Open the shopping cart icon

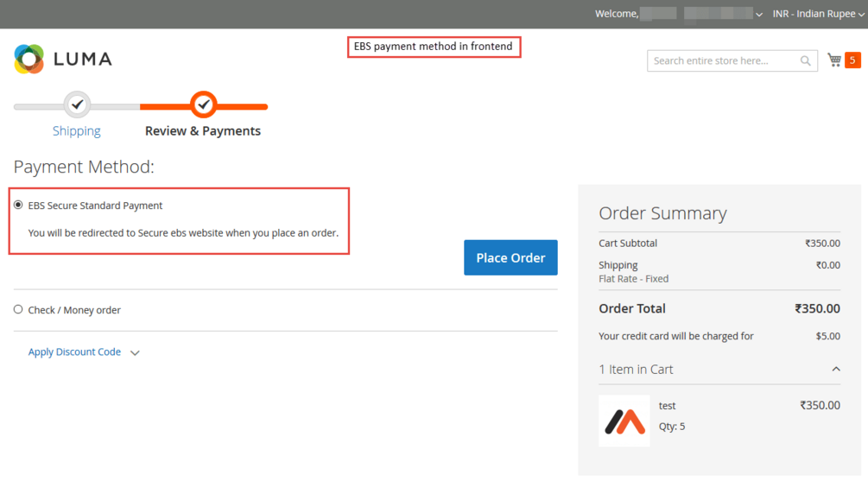(834, 60)
